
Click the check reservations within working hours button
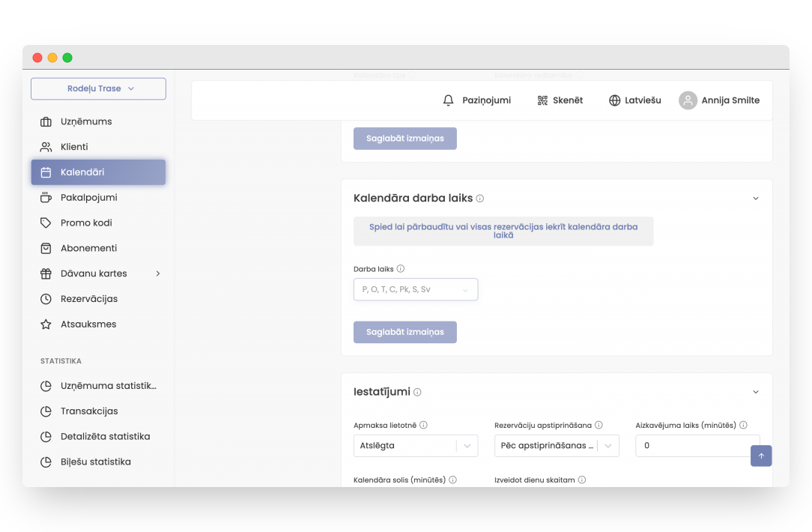click(x=503, y=232)
